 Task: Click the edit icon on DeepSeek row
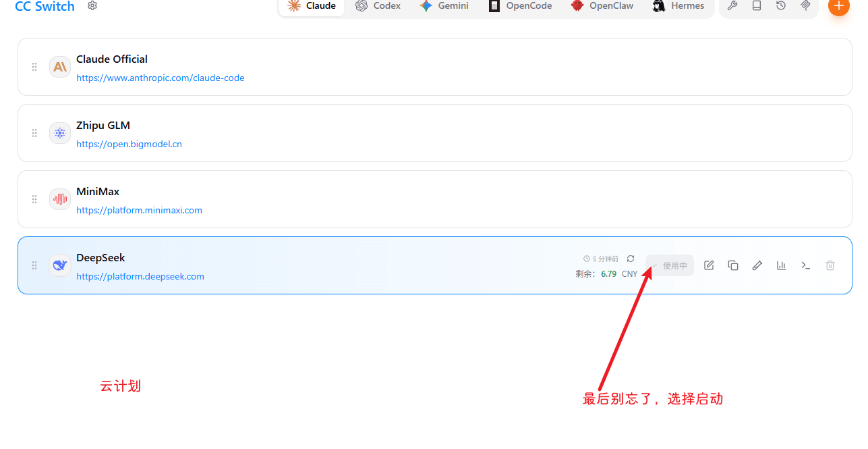[x=709, y=265]
